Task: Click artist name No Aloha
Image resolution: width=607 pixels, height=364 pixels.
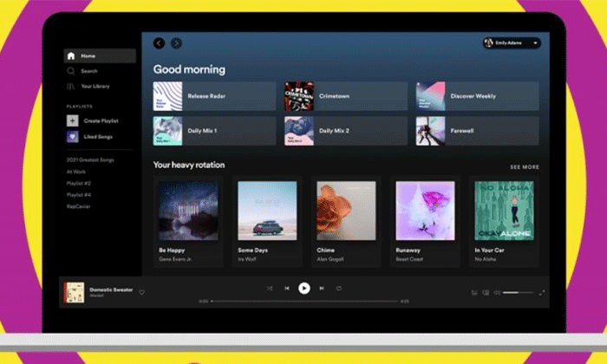Action: [x=486, y=259]
